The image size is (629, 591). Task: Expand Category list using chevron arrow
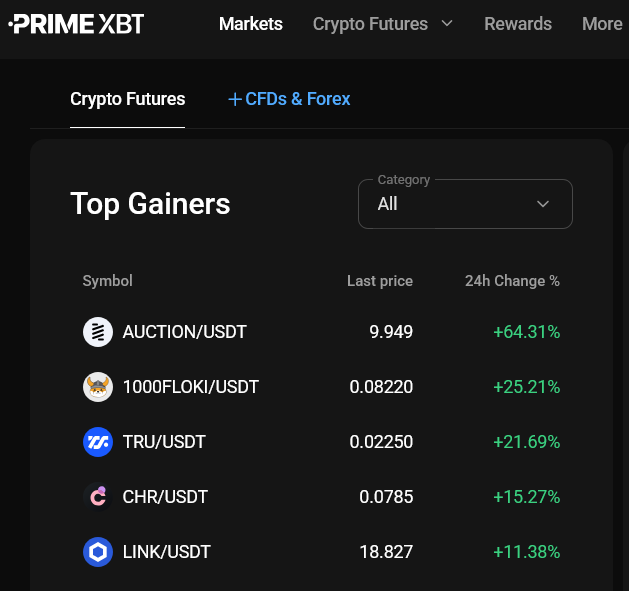[543, 204]
